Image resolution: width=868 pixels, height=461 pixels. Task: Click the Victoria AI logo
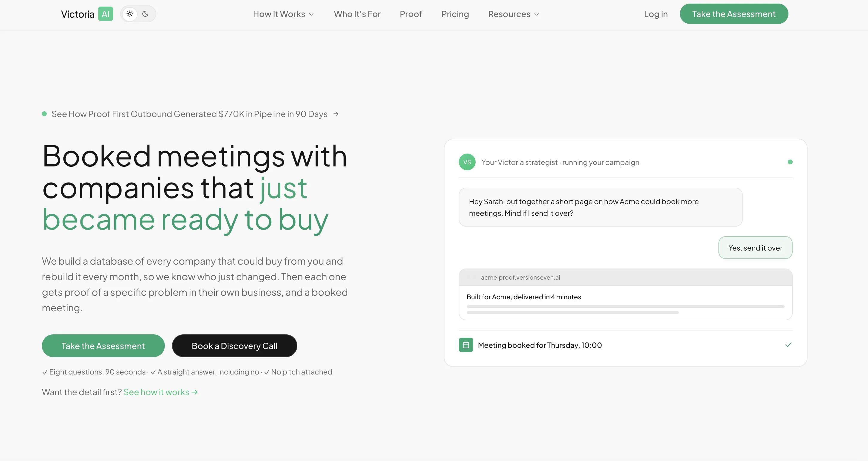click(87, 14)
